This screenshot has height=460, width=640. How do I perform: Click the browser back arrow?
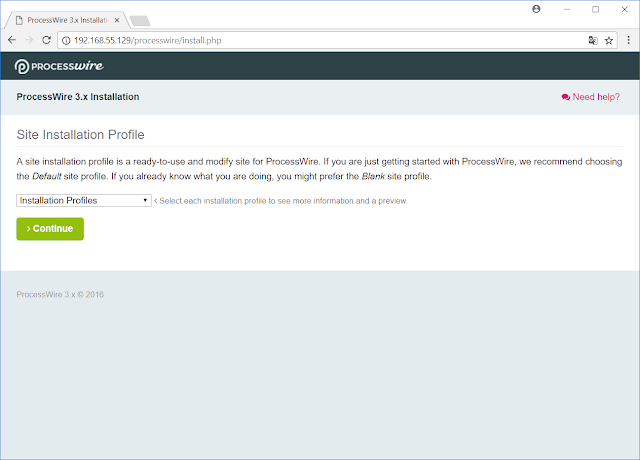12,40
